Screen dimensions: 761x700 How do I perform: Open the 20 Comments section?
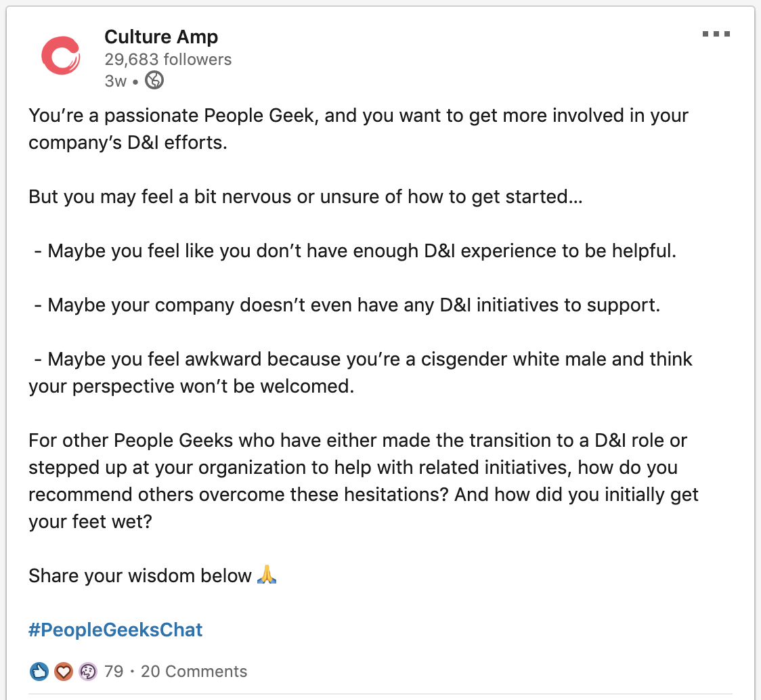pyautogui.click(x=194, y=672)
